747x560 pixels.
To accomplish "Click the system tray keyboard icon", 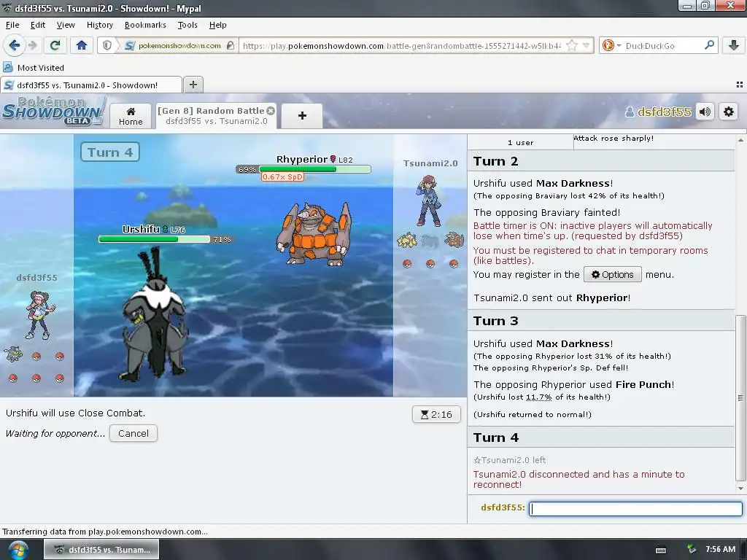I will coord(661,550).
